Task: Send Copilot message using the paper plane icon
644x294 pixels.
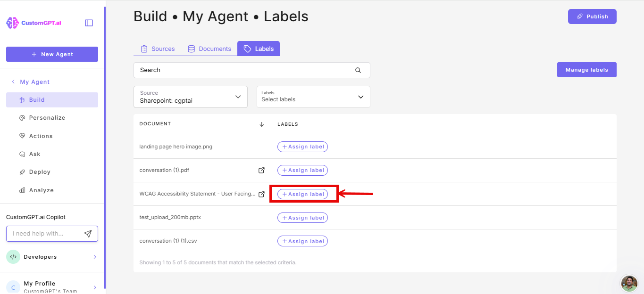Action: click(x=88, y=233)
